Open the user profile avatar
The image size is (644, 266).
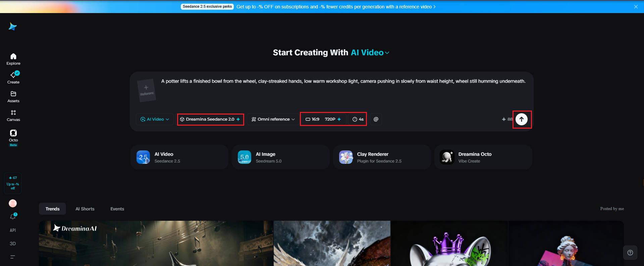(13, 203)
